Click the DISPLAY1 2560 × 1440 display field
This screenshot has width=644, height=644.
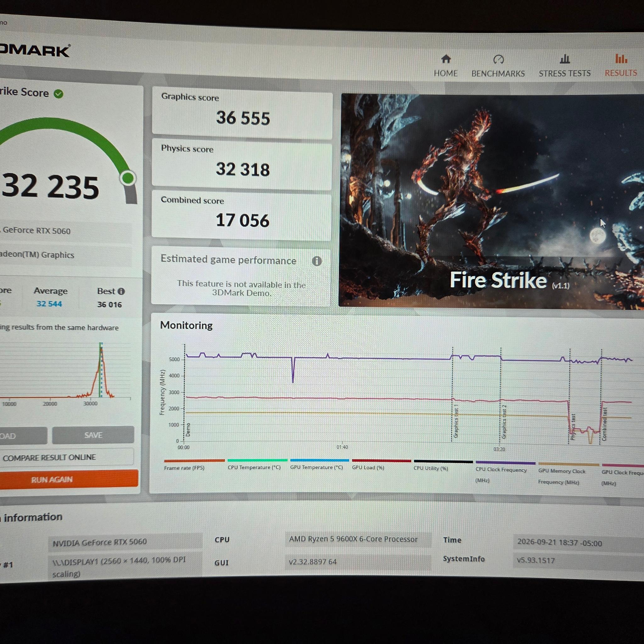point(125,566)
